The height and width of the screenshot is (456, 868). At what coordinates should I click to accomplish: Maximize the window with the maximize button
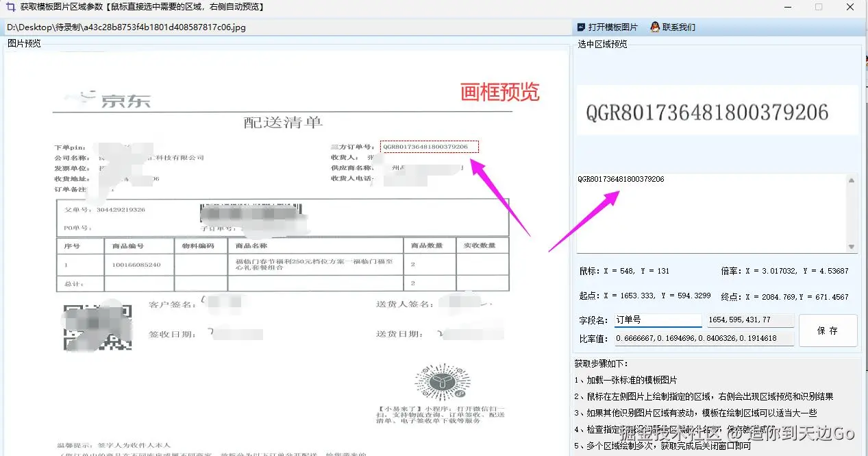[819, 7]
